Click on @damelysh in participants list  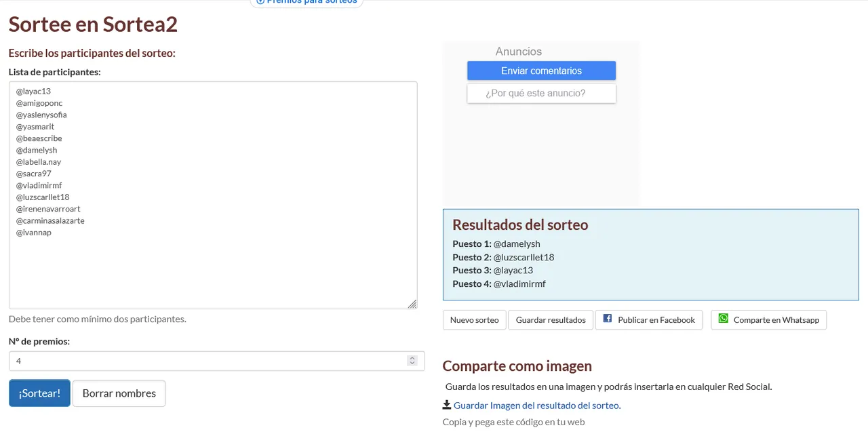tap(37, 150)
